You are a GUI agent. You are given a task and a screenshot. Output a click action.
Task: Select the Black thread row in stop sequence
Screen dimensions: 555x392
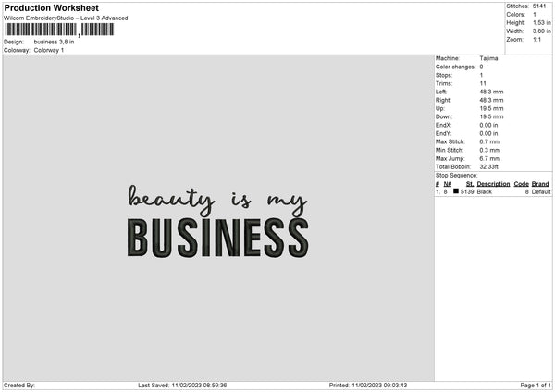point(493,191)
